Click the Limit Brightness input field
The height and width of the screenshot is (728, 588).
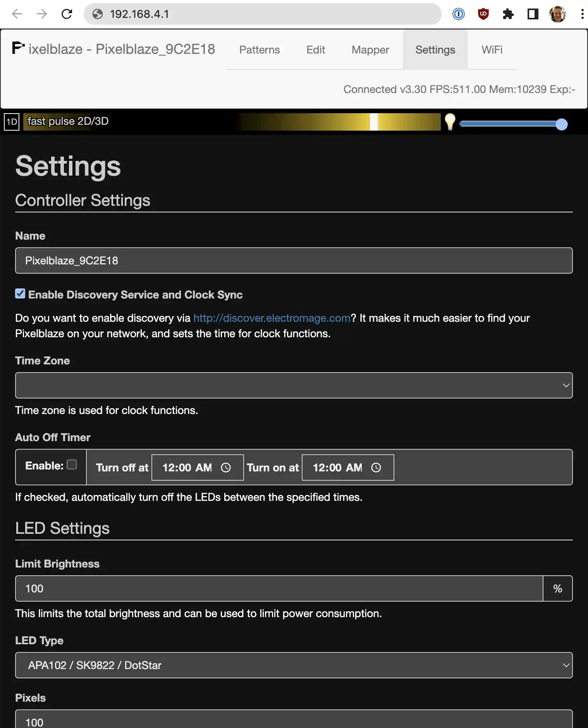(x=279, y=588)
